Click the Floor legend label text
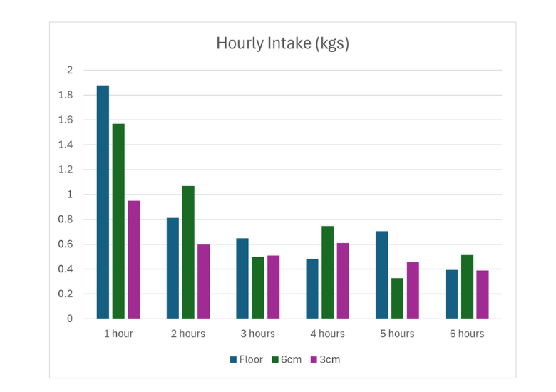This screenshot has width=556, height=392. pos(251,360)
